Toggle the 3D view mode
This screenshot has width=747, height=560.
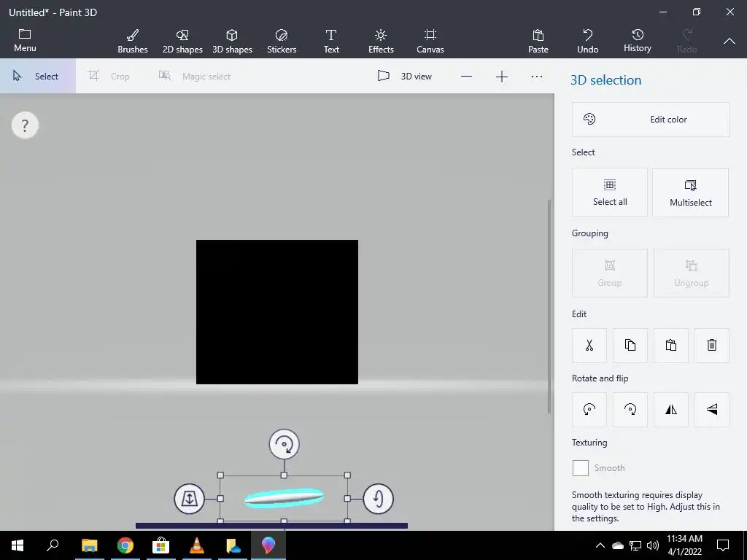pos(405,76)
